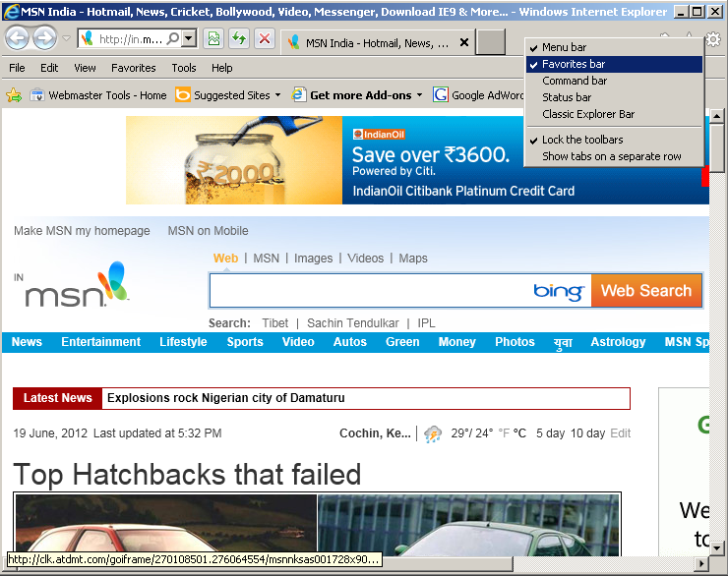Toggle the Compatibility View icon
728x576 pixels.
coord(213,38)
